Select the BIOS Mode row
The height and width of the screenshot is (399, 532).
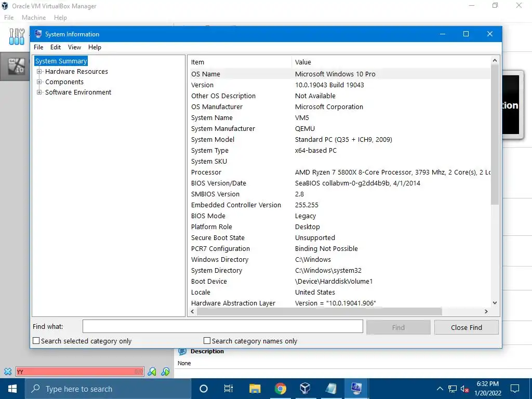pos(339,216)
